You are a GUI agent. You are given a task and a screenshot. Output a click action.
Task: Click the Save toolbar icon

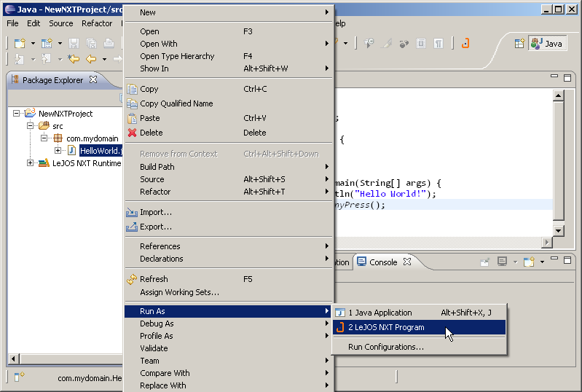(x=74, y=44)
